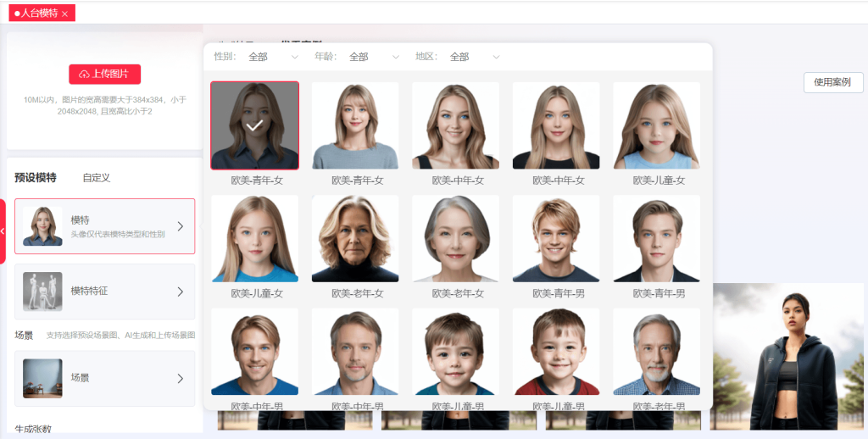Open the 年龄 filter dropdown
The height and width of the screenshot is (439, 868).
point(374,57)
